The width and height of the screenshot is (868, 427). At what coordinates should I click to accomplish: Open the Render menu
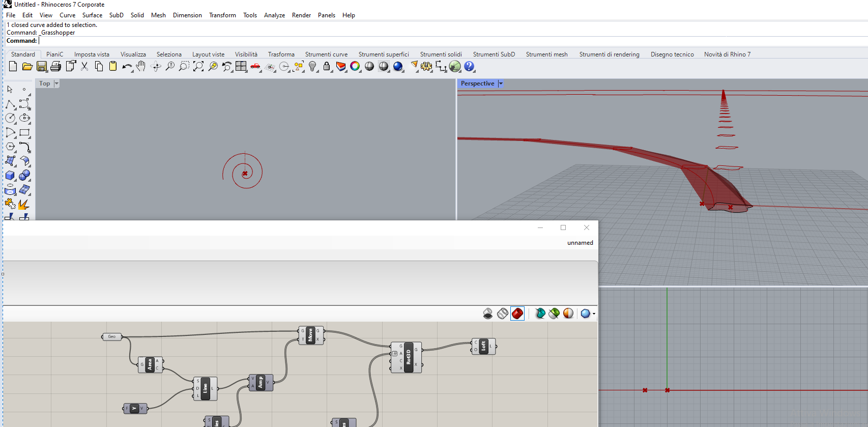tap(301, 15)
